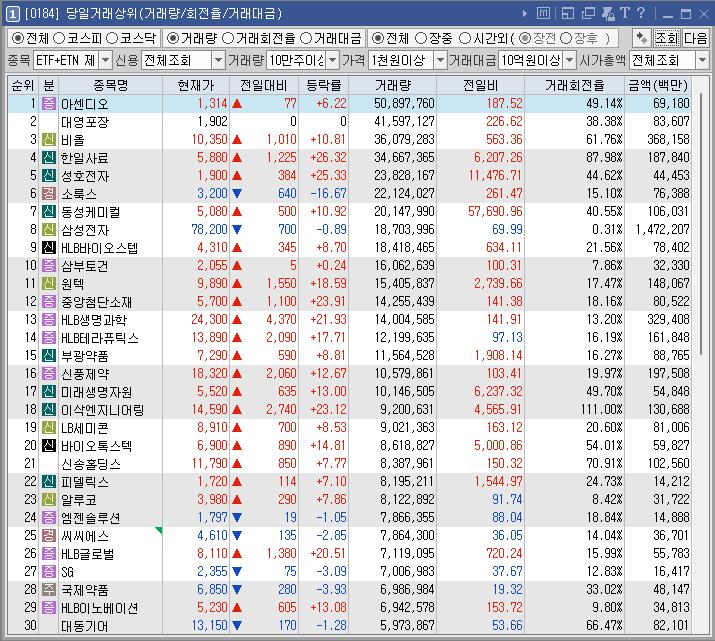
Task: Select the 거래회전율 radio button
Action: (x=228, y=38)
